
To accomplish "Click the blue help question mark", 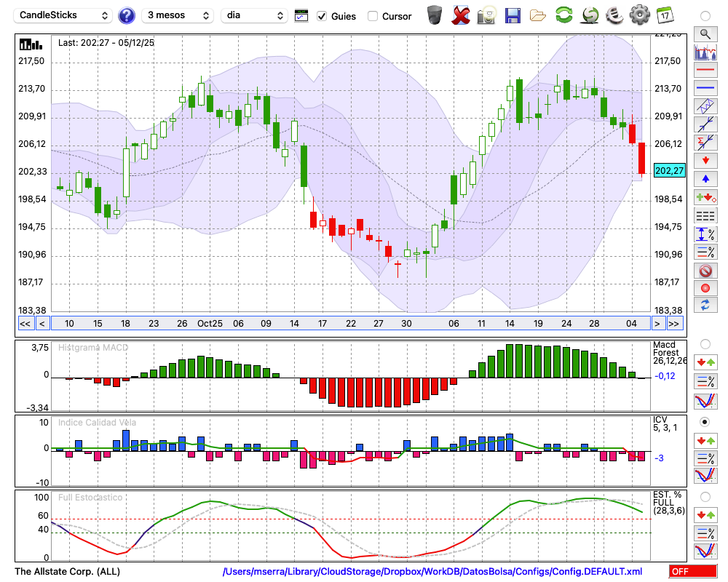I will pos(126,16).
